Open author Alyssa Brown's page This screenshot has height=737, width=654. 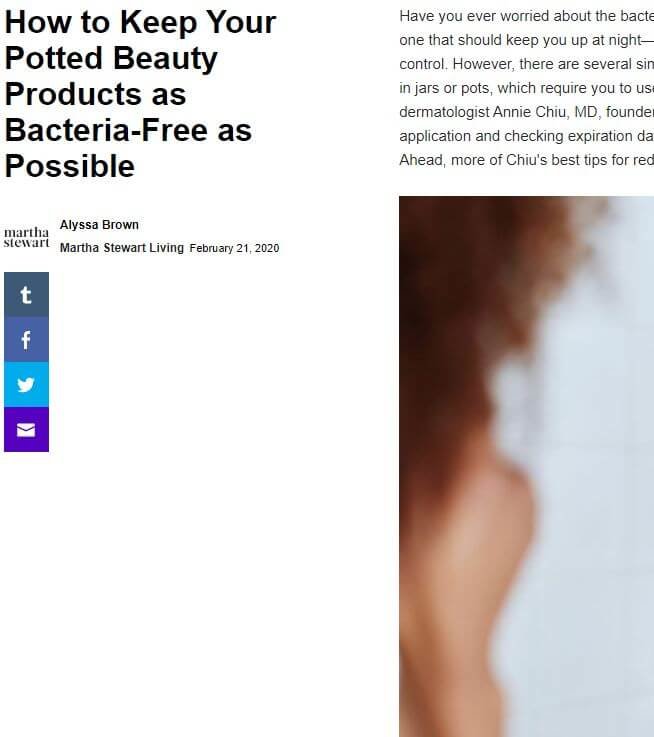tap(99, 225)
